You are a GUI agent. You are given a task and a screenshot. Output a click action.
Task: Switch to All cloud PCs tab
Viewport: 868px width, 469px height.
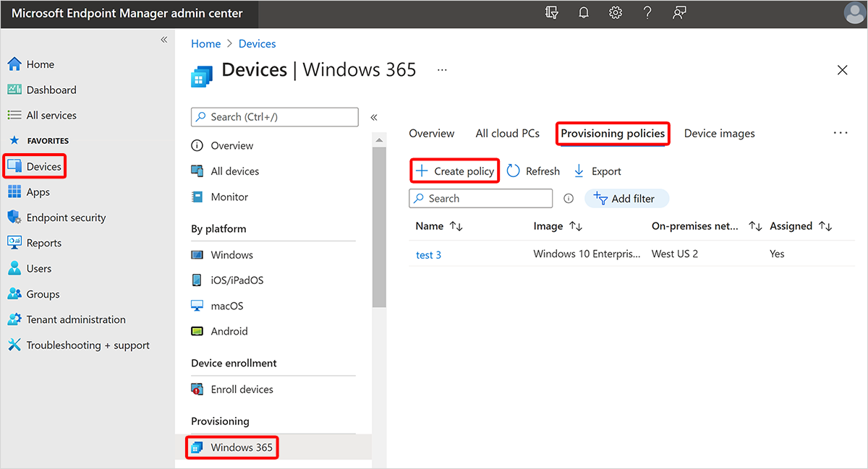(508, 134)
